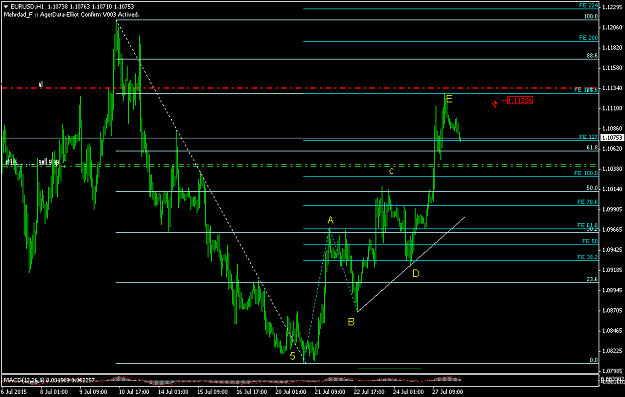
Task: Click price axis value 1.08945
Action: coord(612,290)
